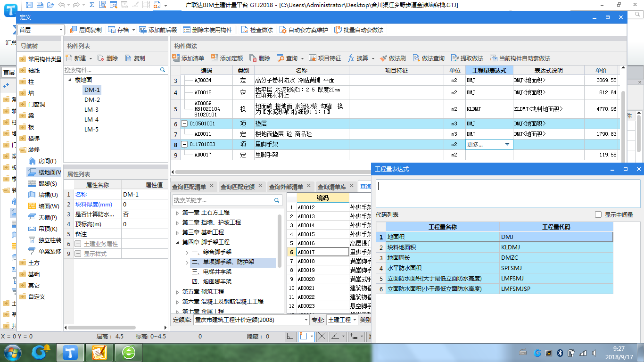Click 新建 in component list
The height and width of the screenshot is (362, 644).
point(75,58)
